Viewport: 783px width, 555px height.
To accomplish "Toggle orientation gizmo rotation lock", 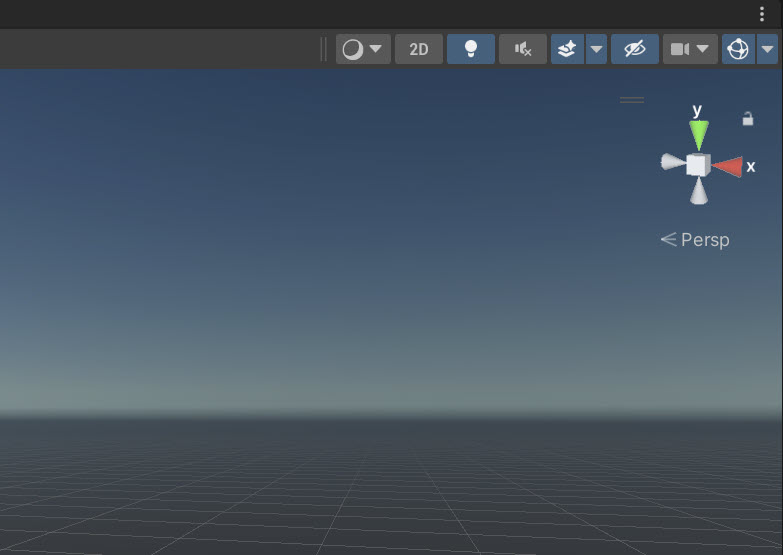I will 748,119.
